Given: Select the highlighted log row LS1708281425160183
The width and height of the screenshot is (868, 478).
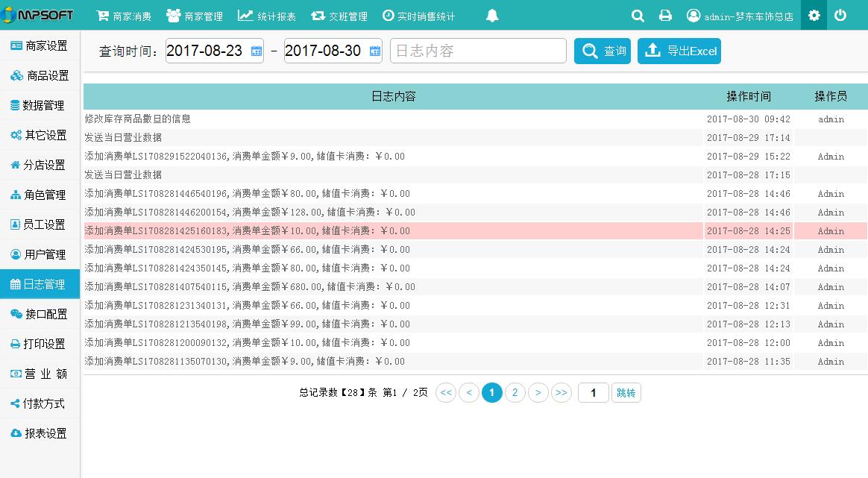Looking at the screenshot, I should [393, 231].
